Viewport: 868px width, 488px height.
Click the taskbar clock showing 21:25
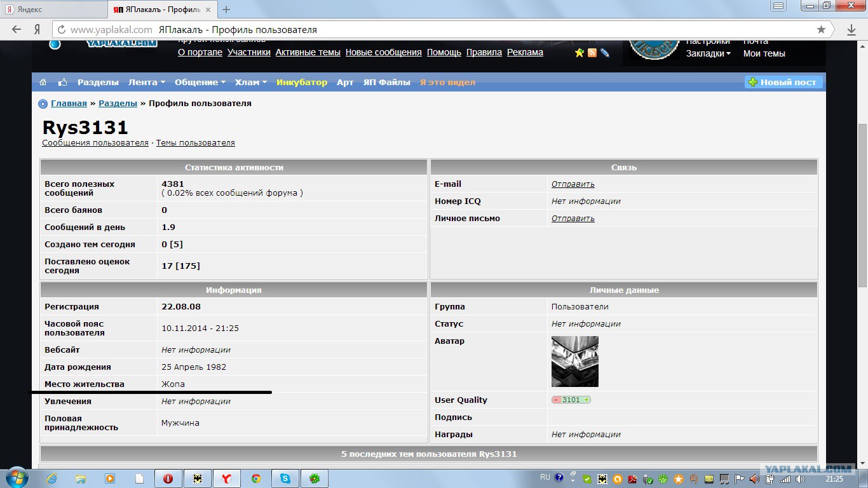click(834, 479)
